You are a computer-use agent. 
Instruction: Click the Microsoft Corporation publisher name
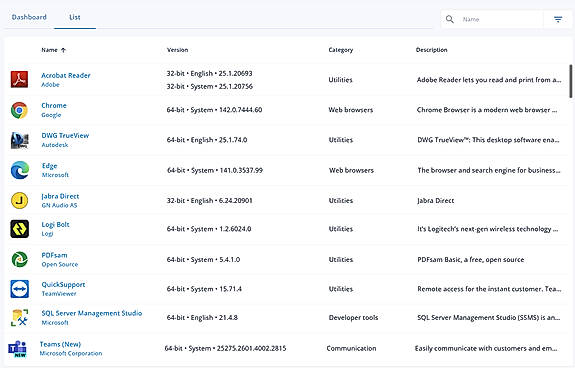71,354
